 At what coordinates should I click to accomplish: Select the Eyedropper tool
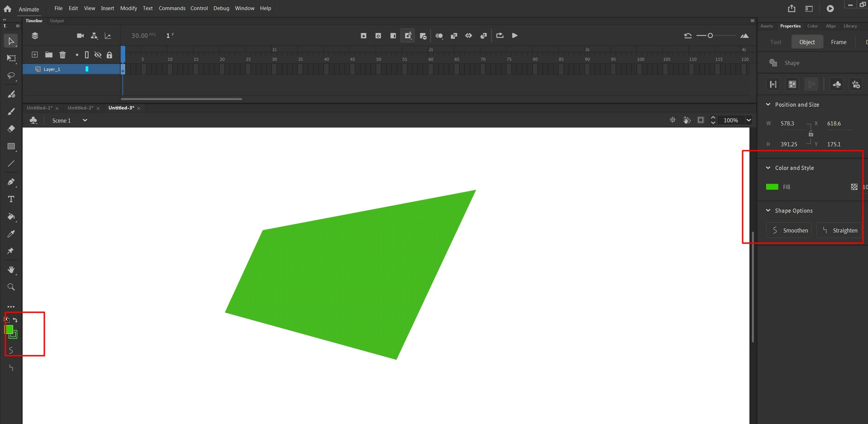coord(11,234)
